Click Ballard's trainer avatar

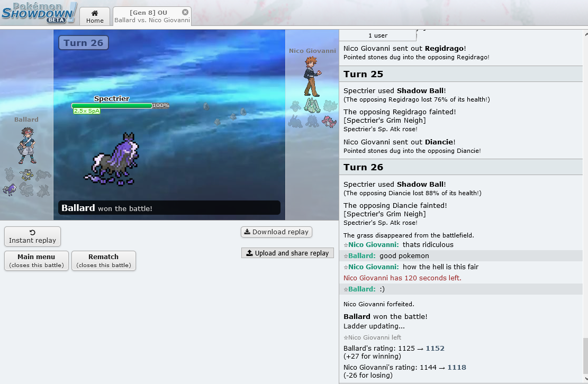click(27, 145)
